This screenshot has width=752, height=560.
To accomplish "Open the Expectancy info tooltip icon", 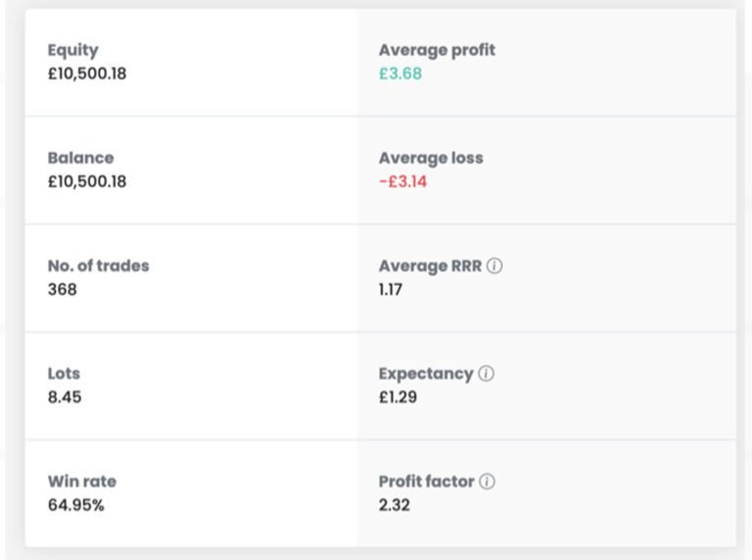I will click(x=487, y=374).
